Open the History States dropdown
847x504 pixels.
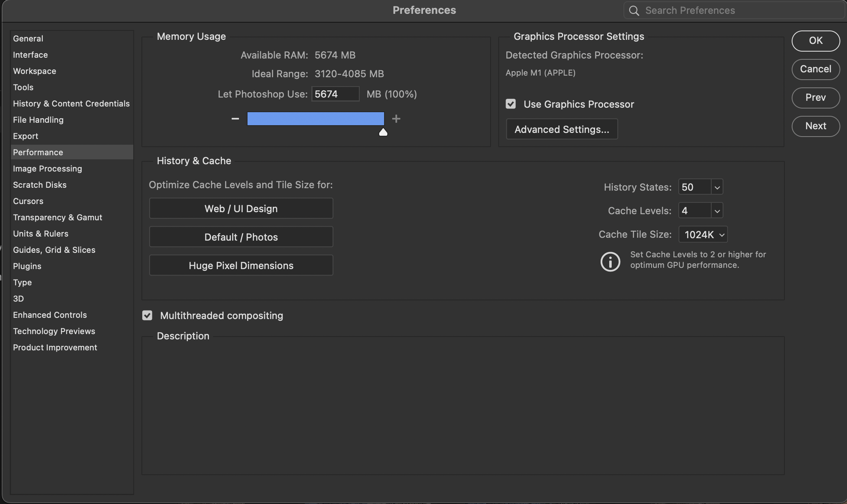pyautogui.click(x=717, y=187)
